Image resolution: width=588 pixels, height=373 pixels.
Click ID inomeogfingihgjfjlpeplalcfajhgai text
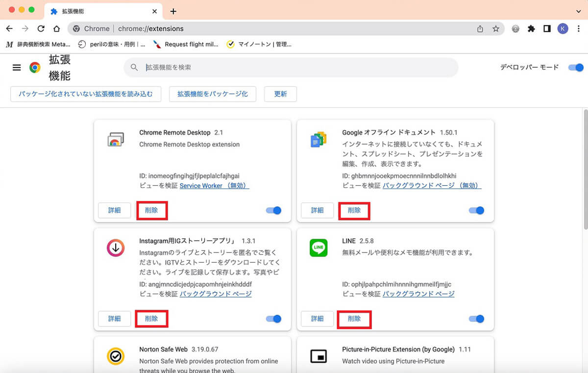[x=190, y=175]
